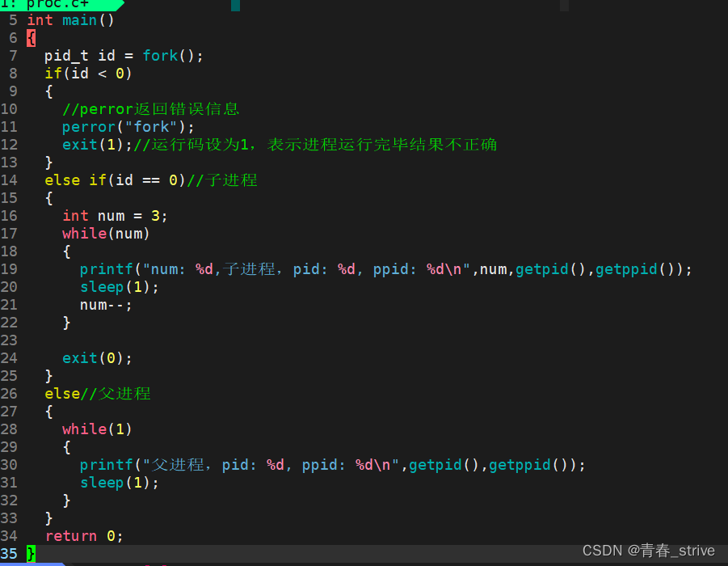Click 'sleep(1);' on line 31
Screen dimensions: 728x566
tap(120, 483)
